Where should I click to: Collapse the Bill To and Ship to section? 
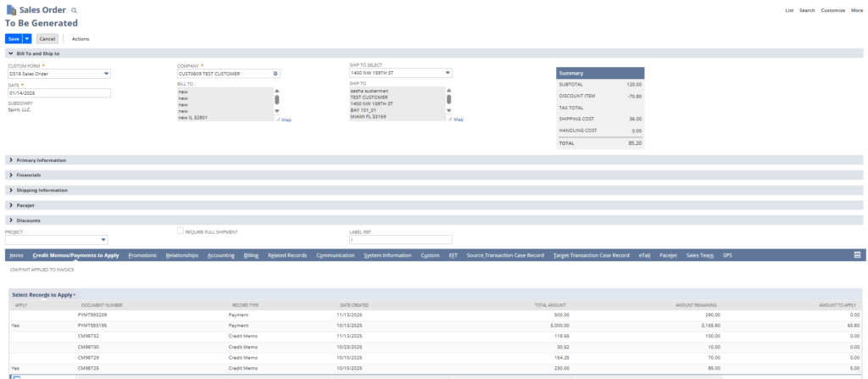[x=9, y=53]
